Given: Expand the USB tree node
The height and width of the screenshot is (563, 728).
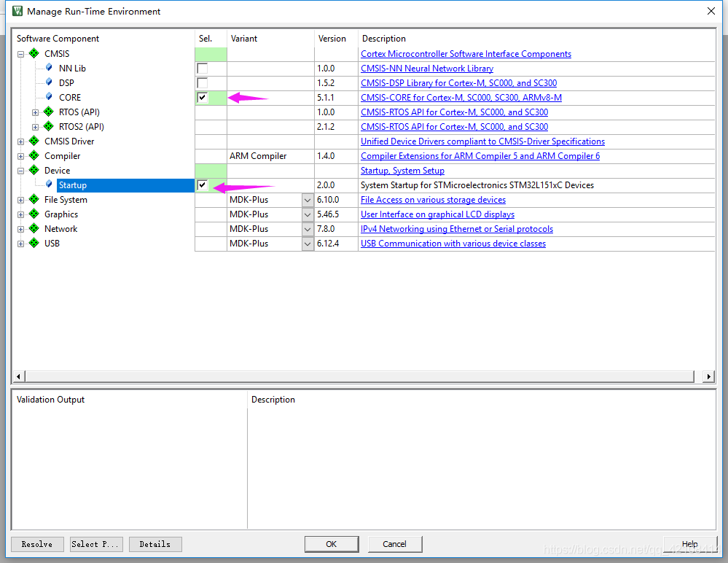Looking at the screenshot, I should 21,244.
